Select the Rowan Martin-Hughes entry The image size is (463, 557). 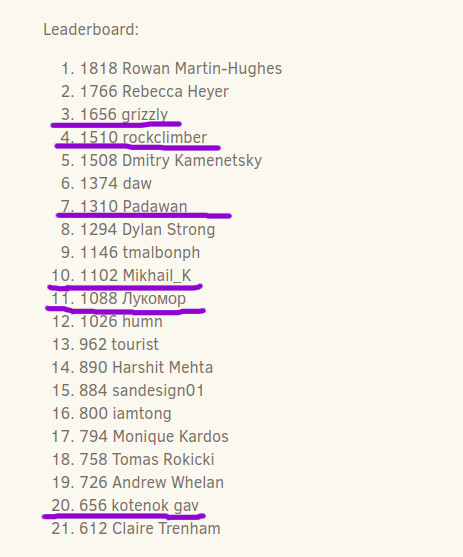tap(172, 68)
